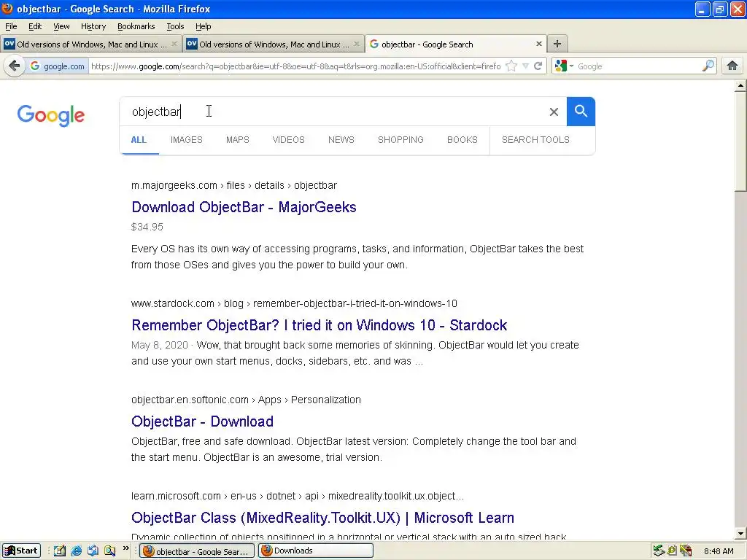This screenshot has height=560, width=747.
Task: Open Download ObjectBar - MajorGeeks link
Action: click(244, 207)
